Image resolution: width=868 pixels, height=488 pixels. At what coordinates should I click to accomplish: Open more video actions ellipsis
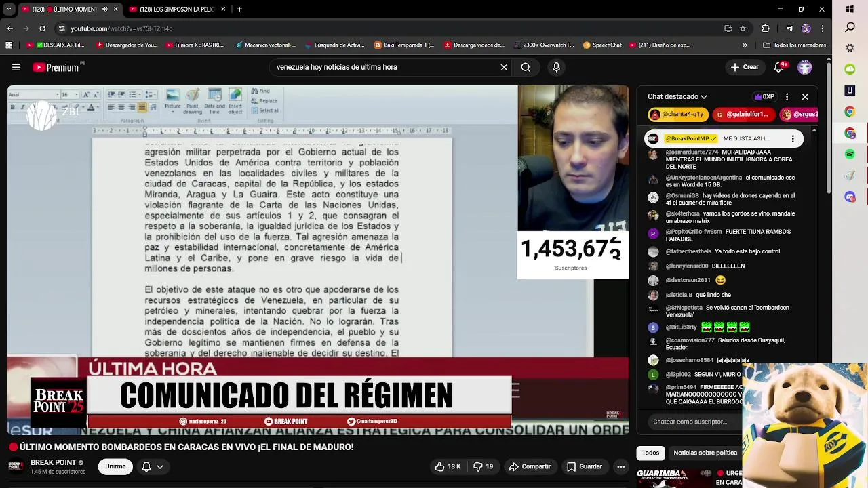coord(620,466)
